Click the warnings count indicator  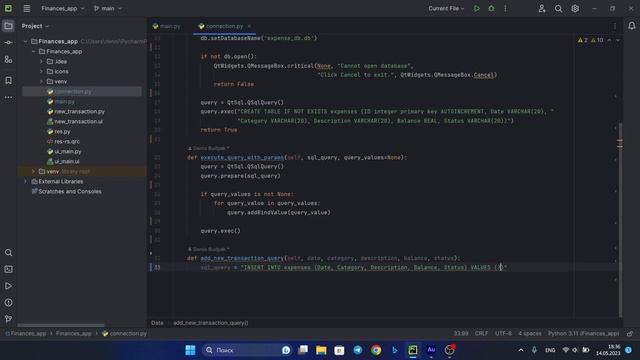[591, 40]
